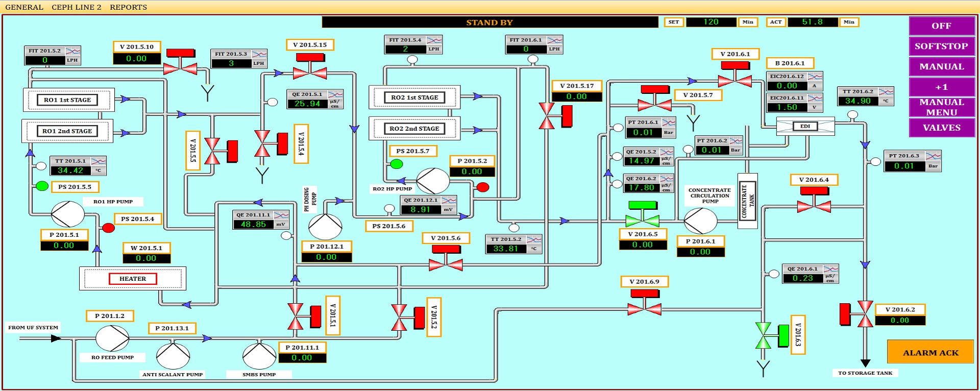Click the SET time field showing 120

[710, 22]
